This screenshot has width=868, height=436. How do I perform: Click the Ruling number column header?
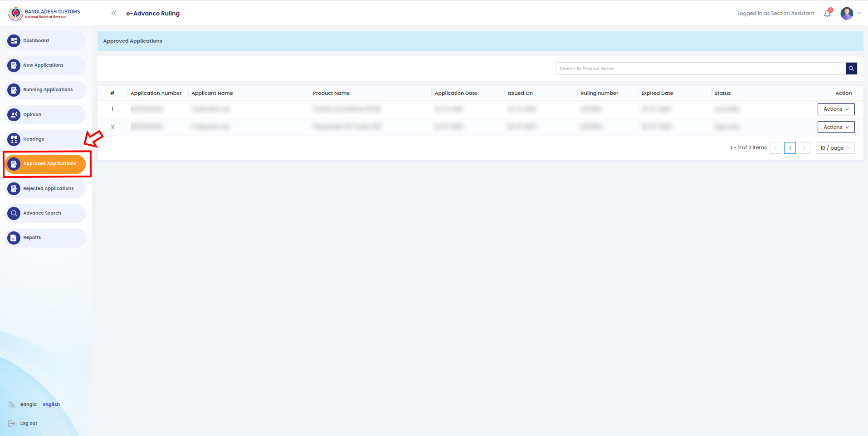point(599,93)
